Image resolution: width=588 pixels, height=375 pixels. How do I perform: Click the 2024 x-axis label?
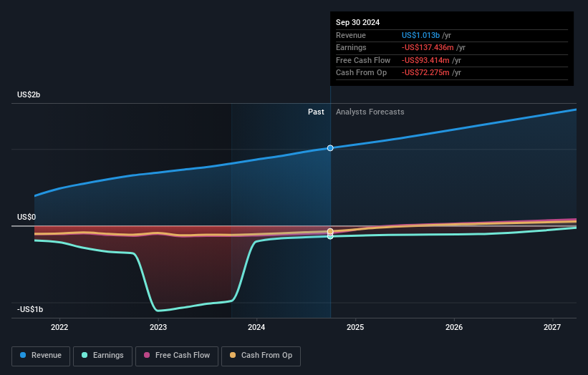256,327
